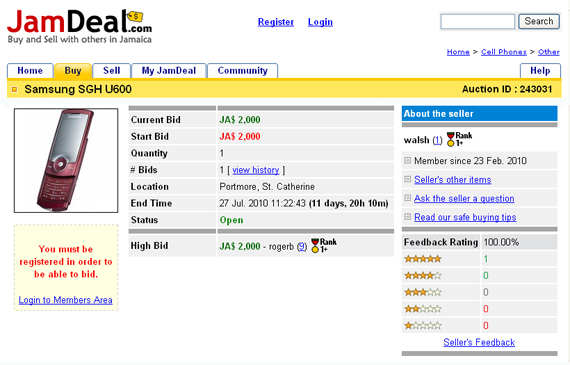Open the My JamDeal tab
Image resolution: width=570 pixels, height=365 pixels.
[169, 71]
